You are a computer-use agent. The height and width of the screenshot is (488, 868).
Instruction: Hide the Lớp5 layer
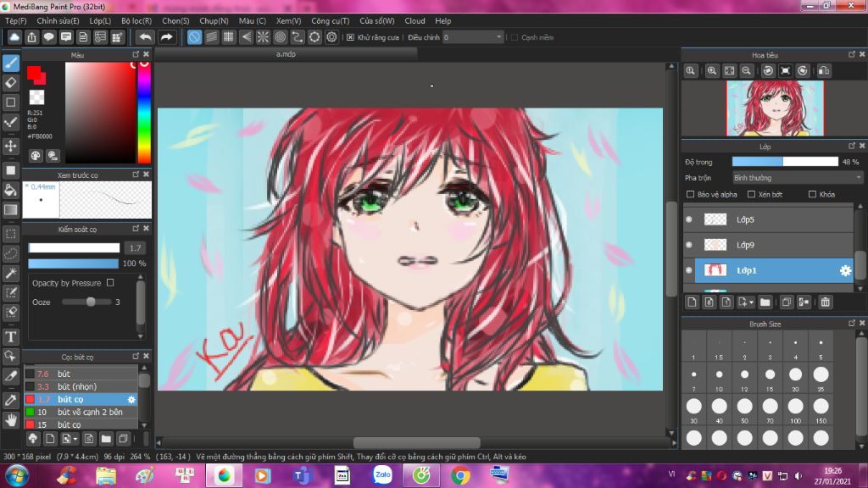pyautogui.click(x=689, y=219)
